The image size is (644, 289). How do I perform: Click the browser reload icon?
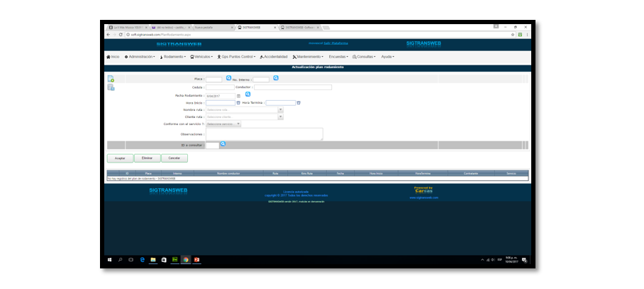pos(121,35)
